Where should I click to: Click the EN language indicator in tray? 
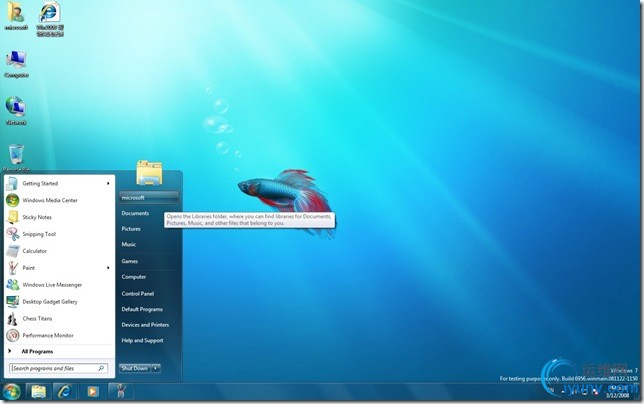tap(551, 390)
